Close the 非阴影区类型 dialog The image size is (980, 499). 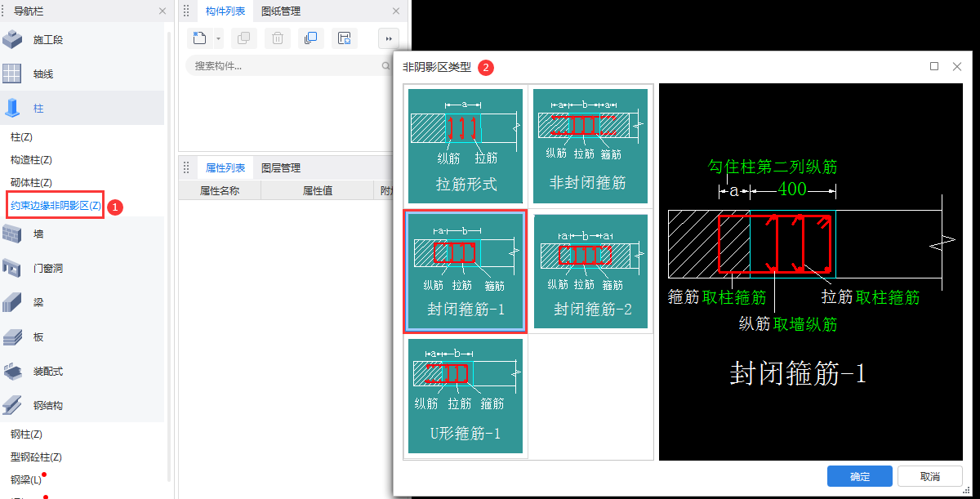pos(957,66)
